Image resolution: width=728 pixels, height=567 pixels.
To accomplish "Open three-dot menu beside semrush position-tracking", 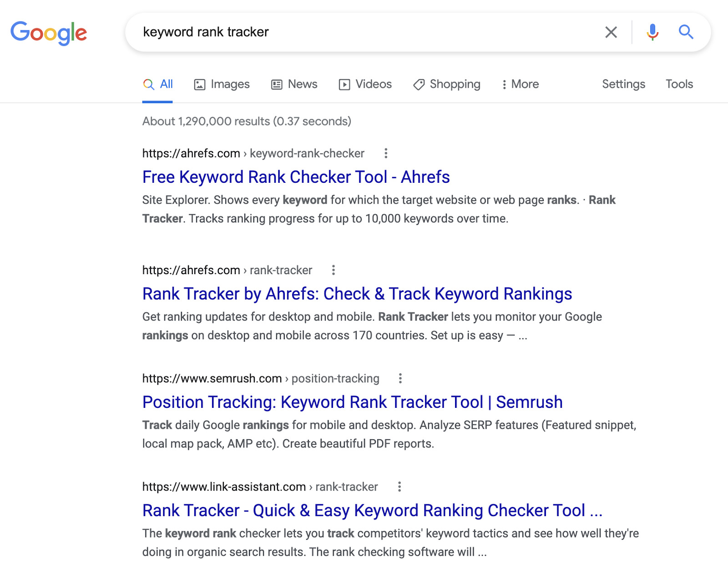I will pyautogui.click(x=400, y=378).
